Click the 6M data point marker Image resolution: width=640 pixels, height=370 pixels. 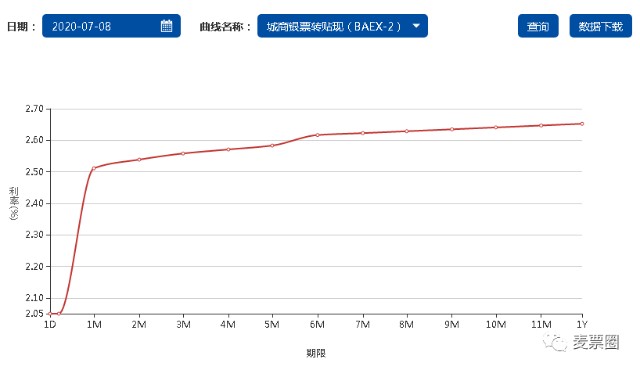(317, 135)
